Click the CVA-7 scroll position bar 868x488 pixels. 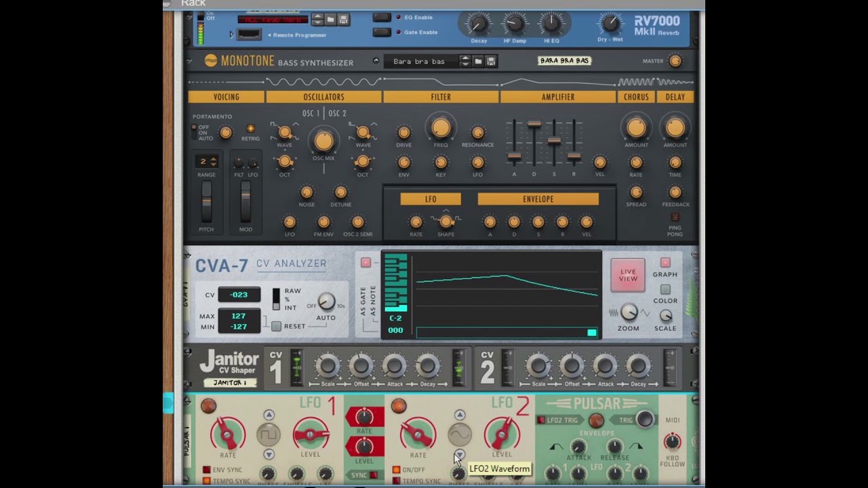tap(507, 332)
